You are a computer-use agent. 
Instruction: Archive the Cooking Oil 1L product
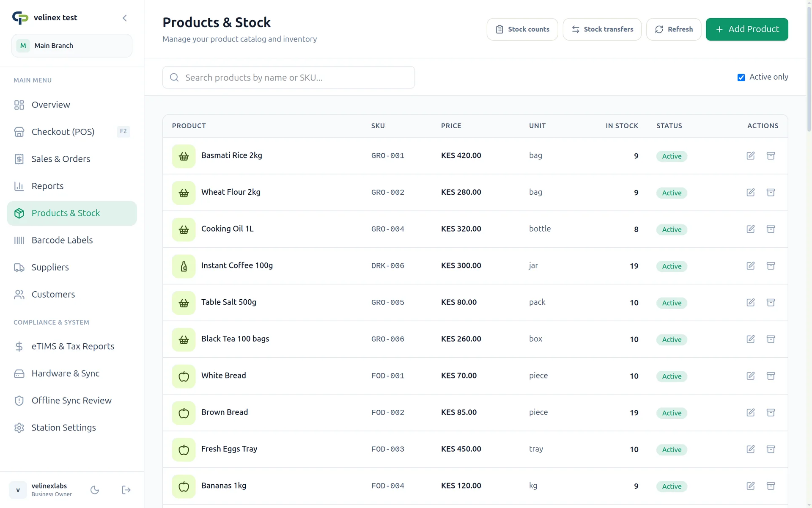coord(771,229)
